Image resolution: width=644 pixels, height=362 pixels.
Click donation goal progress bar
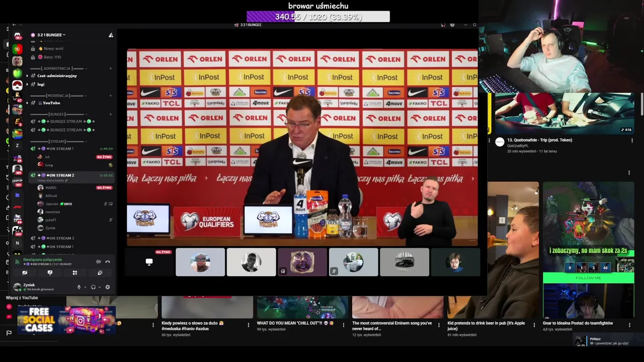click(x=318, y=17)
